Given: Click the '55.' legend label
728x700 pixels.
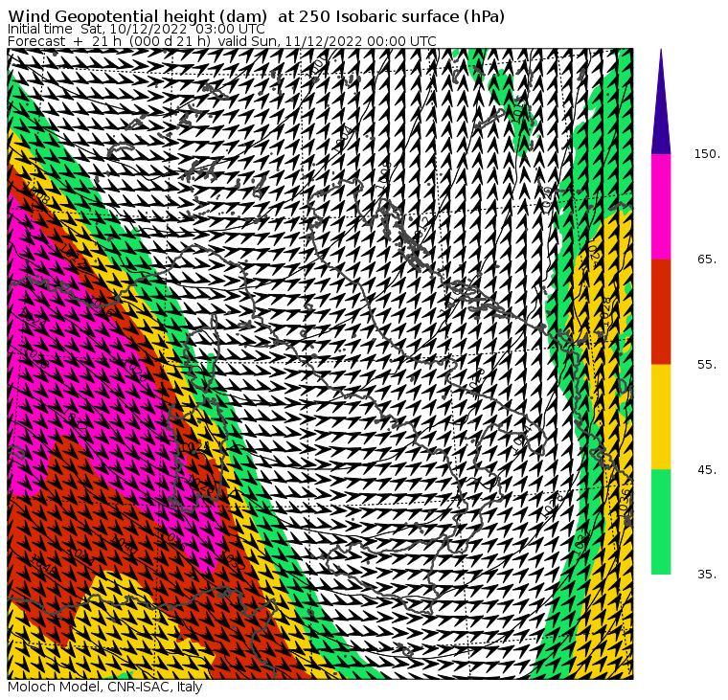Looking at the screenshot, I should pos(707,365).
